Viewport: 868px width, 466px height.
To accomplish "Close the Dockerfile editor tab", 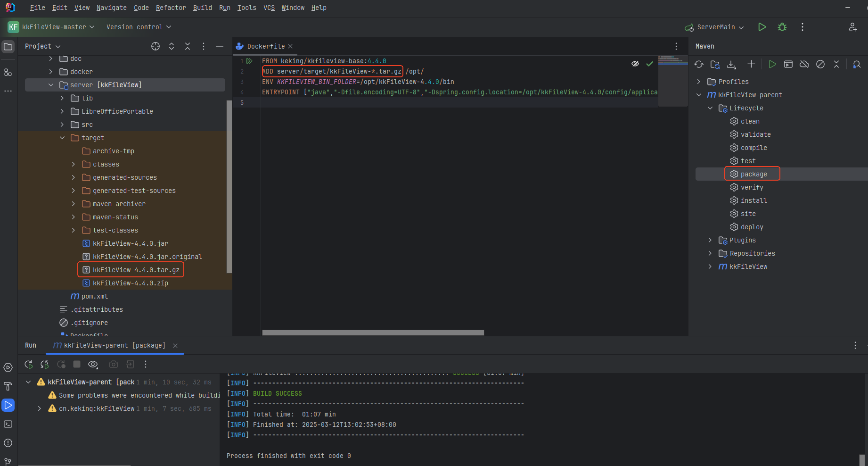I will click(x=290, y=46).
